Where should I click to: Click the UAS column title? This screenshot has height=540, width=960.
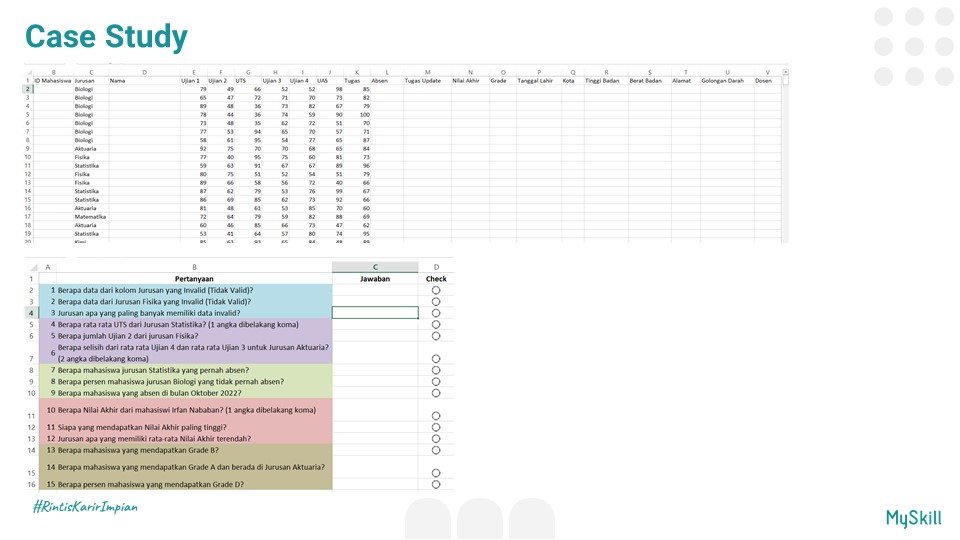click(323, 81)
